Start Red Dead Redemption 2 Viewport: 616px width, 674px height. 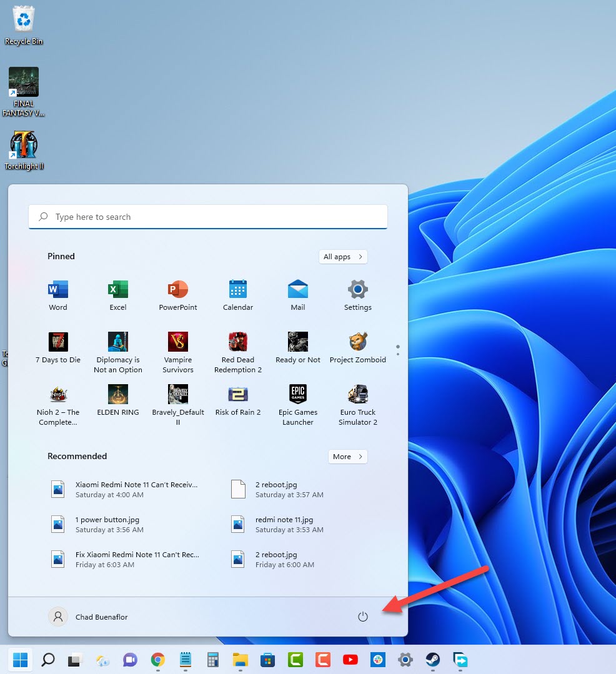[238, 352]
